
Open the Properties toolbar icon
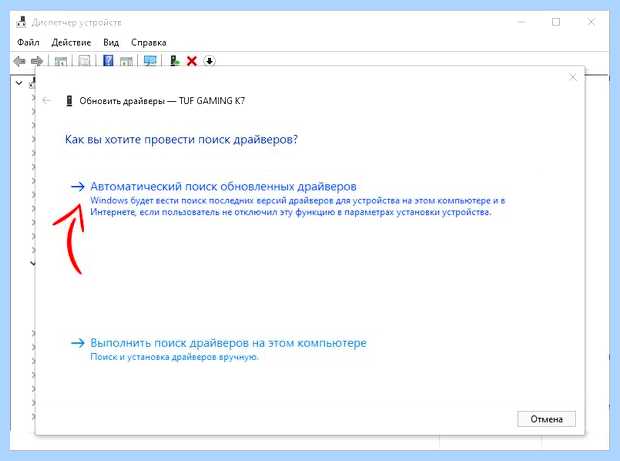(84, 61)
